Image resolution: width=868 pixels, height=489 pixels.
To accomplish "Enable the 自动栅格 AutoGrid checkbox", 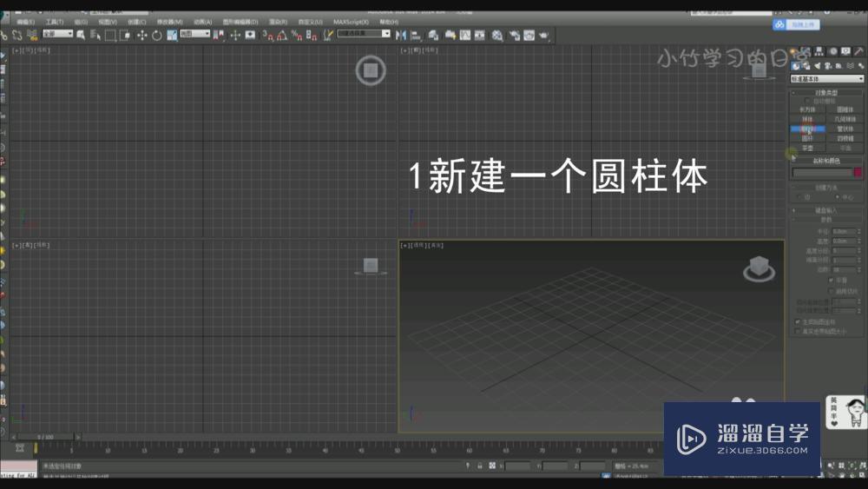I will 809,101.
